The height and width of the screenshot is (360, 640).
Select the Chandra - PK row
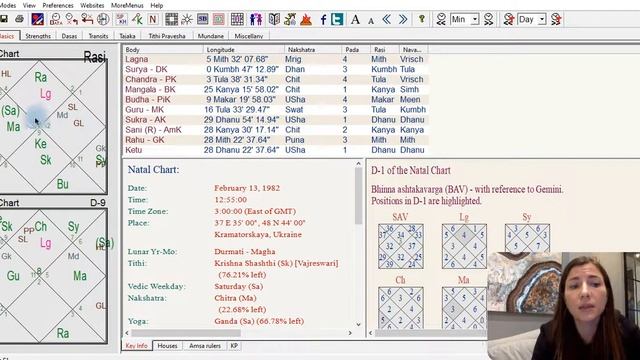(x=276, y=80)
